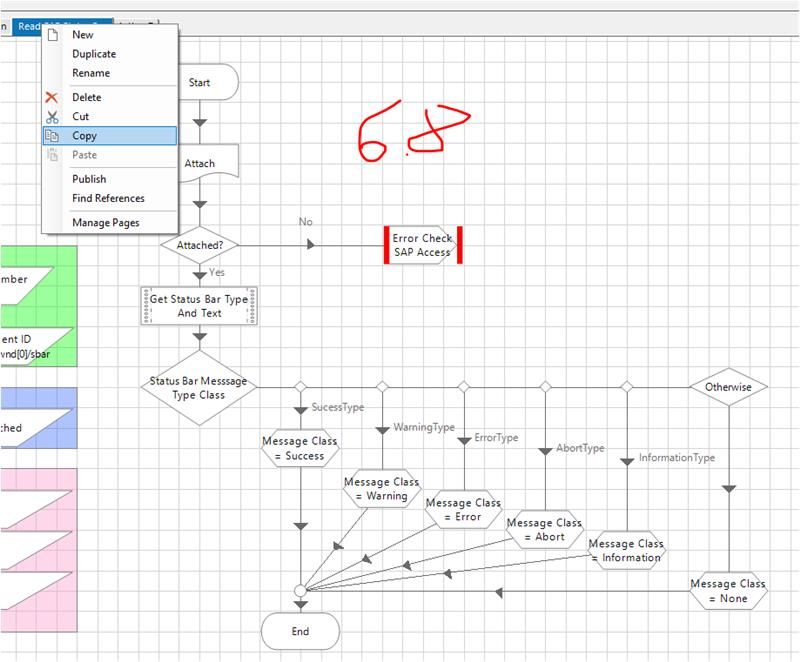Click the copy pages icon

(52, 136)
